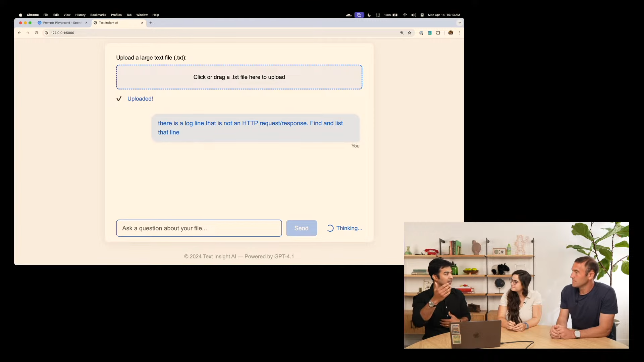
Task: Click the .txt file upload drop zone
Action: tap(239, 77)
